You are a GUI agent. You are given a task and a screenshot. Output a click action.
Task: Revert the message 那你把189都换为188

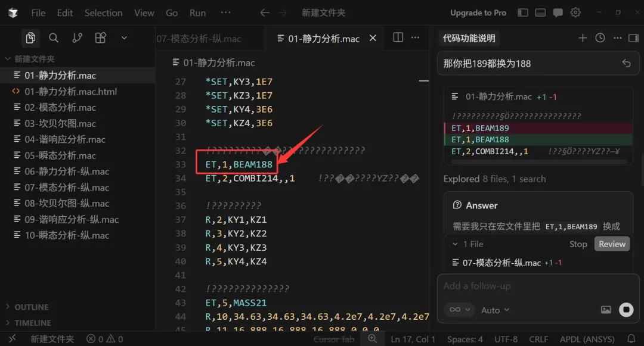(x=626, y=63)
